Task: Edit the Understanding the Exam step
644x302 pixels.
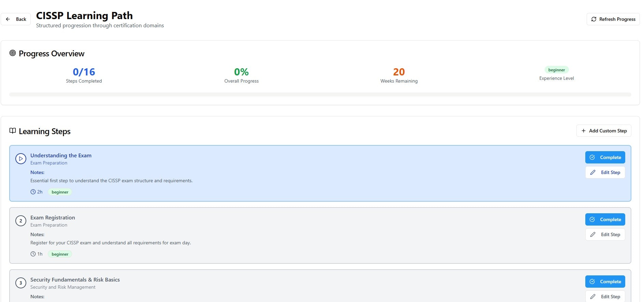Action: coord(605,172)
